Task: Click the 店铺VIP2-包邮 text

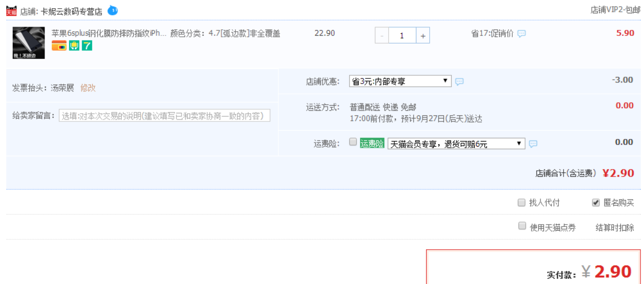Action: click(x=615, y=10)
